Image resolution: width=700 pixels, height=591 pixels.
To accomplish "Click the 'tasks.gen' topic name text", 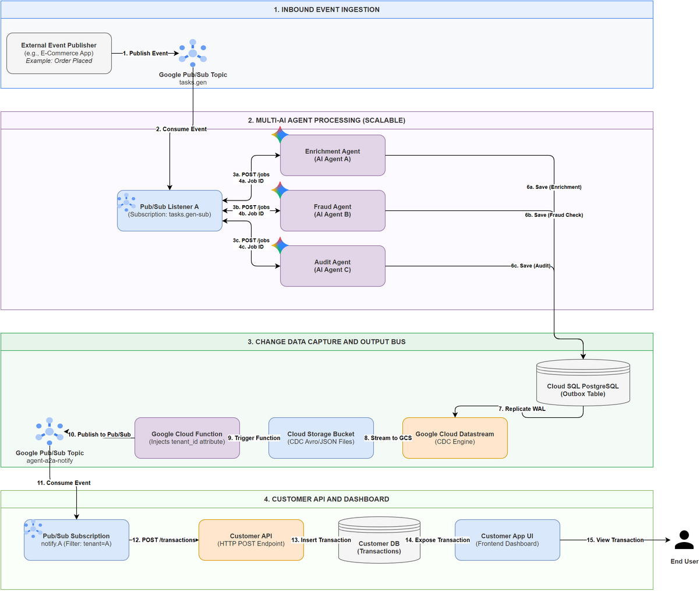I will (x=193, y=82).
